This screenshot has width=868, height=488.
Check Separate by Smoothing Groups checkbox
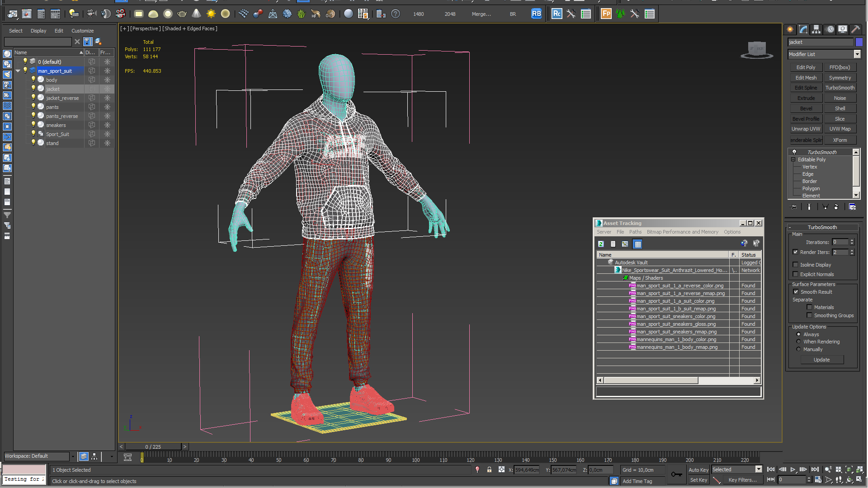point(810,315)
